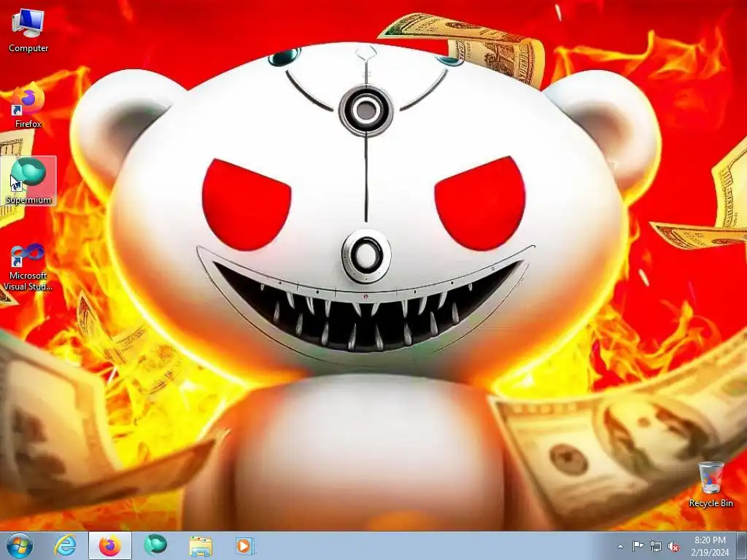
Task: Click the muted volume tray icon
Action: (x=673, y=546)
